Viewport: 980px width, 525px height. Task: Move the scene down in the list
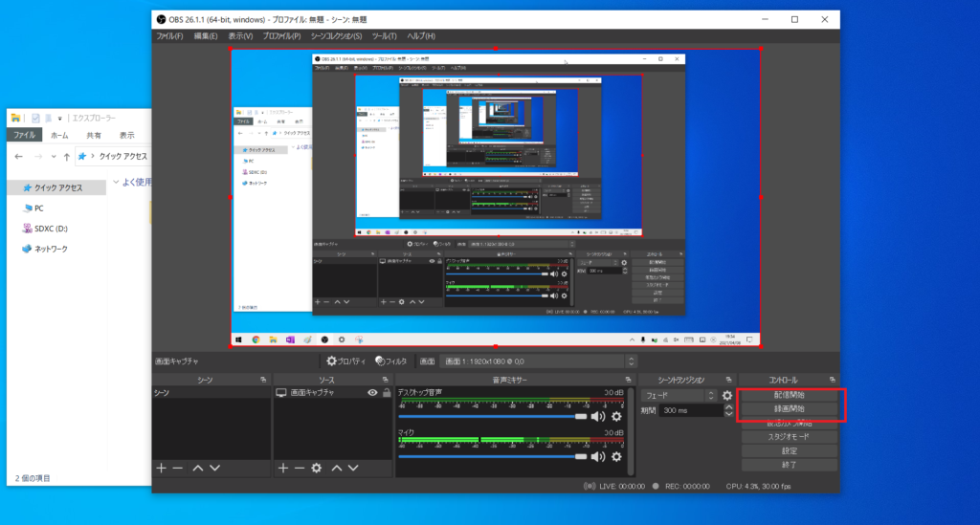[214, 468]
